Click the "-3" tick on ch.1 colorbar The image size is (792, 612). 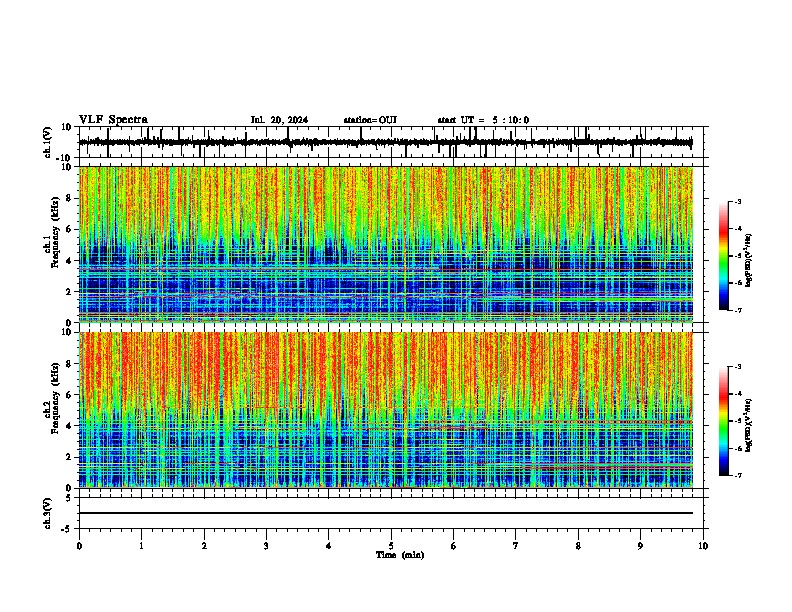point(738,201)
